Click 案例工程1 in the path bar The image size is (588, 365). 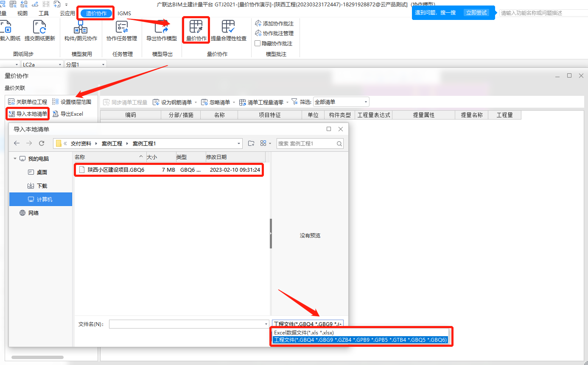144,144
